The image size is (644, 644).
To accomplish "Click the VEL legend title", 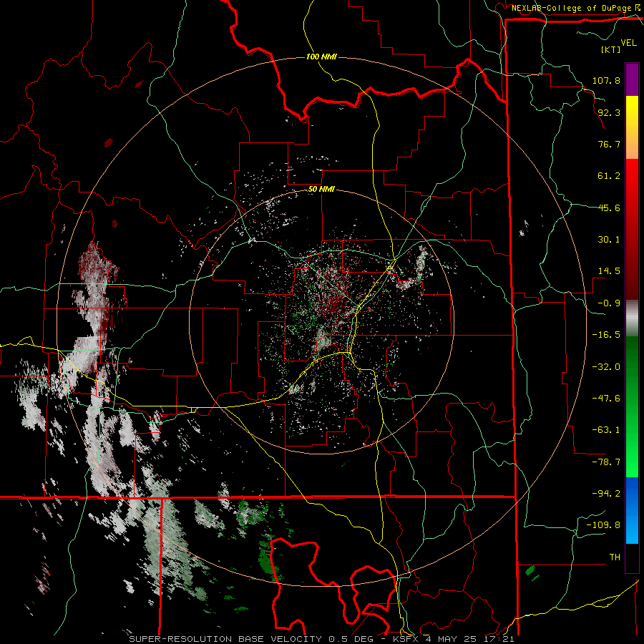I will point(628,43).
